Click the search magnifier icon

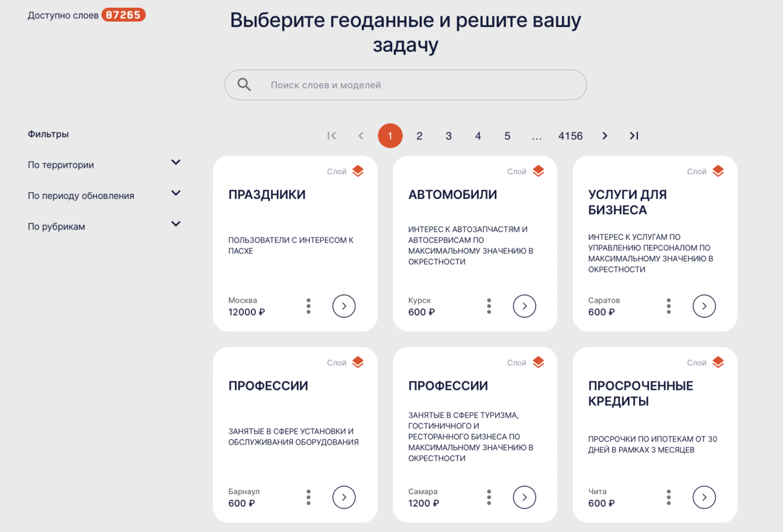(x=243, y=84)
